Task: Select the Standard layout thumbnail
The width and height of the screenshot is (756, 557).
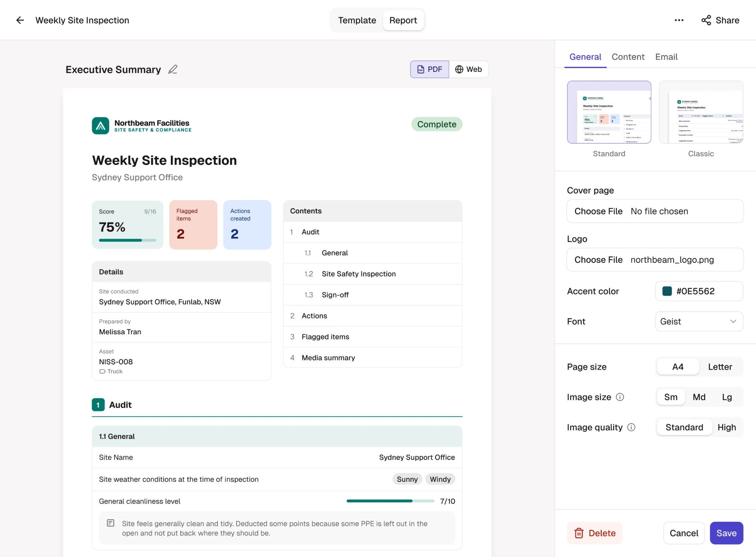Action: tap(609, 112)
